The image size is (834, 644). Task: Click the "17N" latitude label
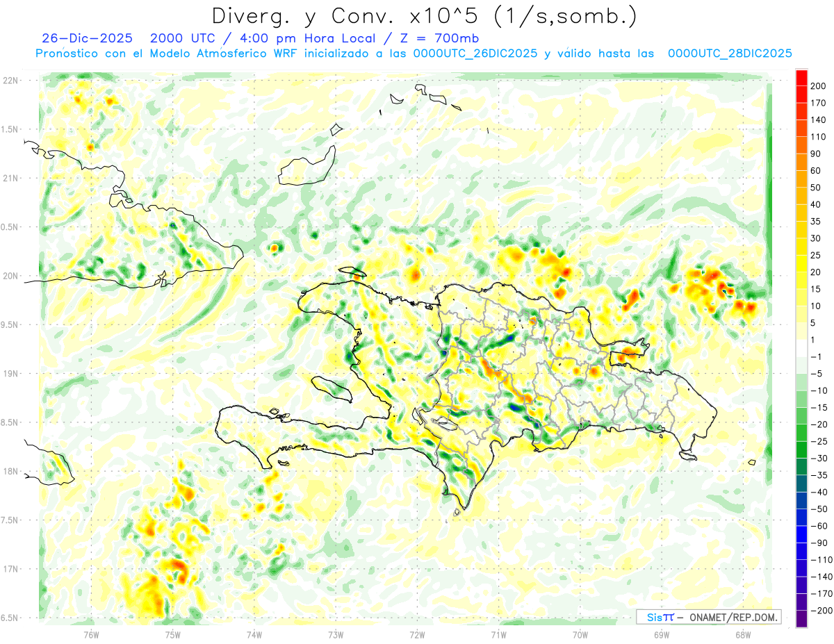click(10, 569)
